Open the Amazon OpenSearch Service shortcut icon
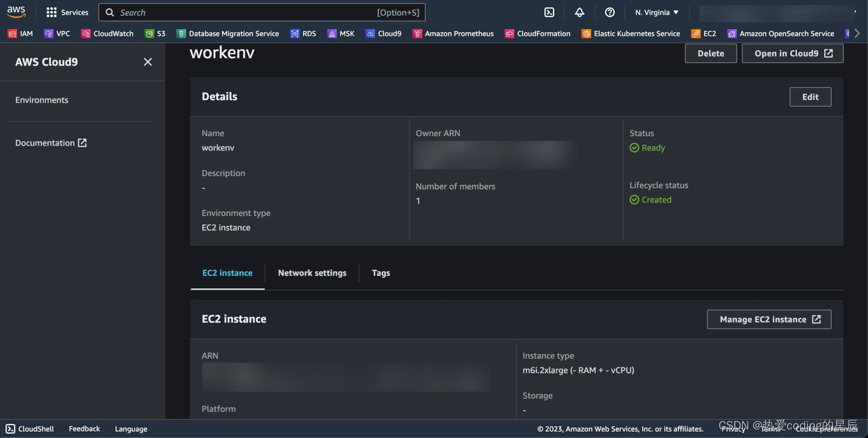Image resolution: width=868 pixels, height=438 pixels. coord(732,34)
